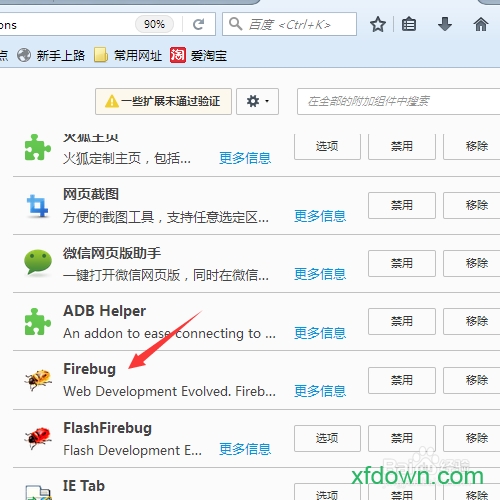Open the 常用网址 bookmarks folder
The width and height of the screenshot is (500, 500).
click(x=128, y=55)
